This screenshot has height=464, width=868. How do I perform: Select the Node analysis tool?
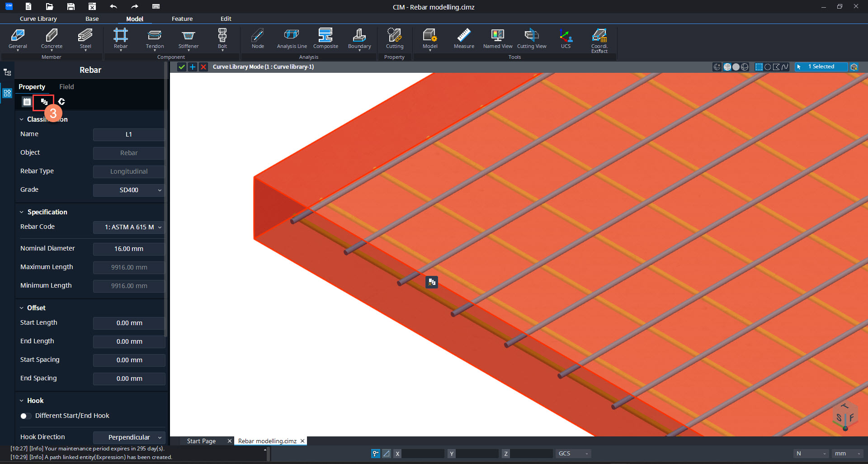258,39
